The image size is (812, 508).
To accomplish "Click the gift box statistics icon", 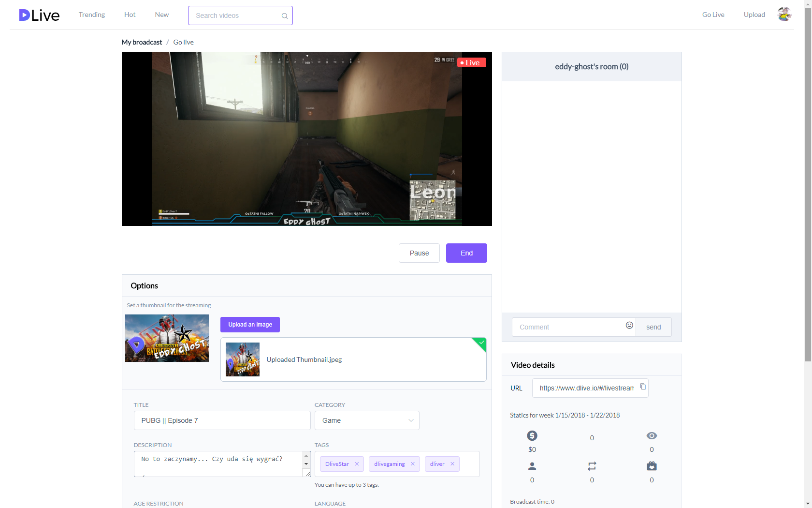I will pyautogui.click(x=652, y=466).
